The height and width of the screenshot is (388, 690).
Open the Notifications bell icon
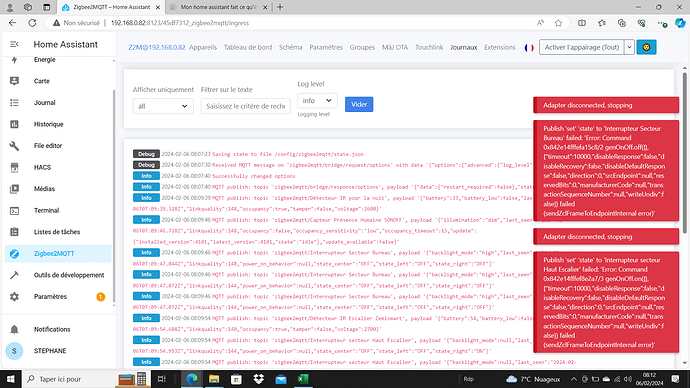tap(14, 329)
